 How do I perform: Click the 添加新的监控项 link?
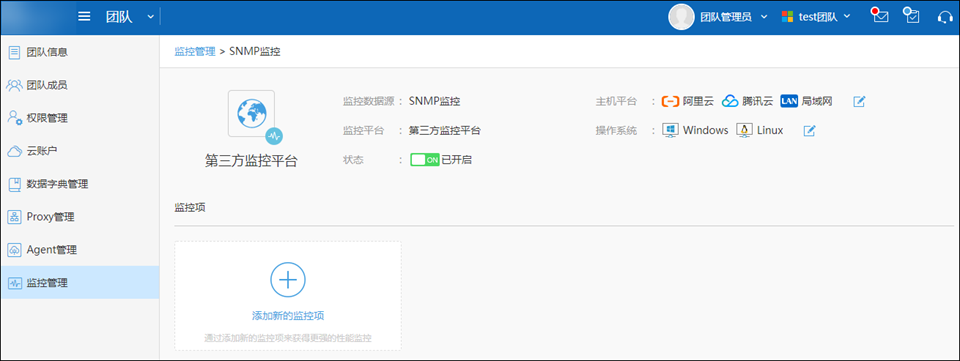click(x=288, y=316)
